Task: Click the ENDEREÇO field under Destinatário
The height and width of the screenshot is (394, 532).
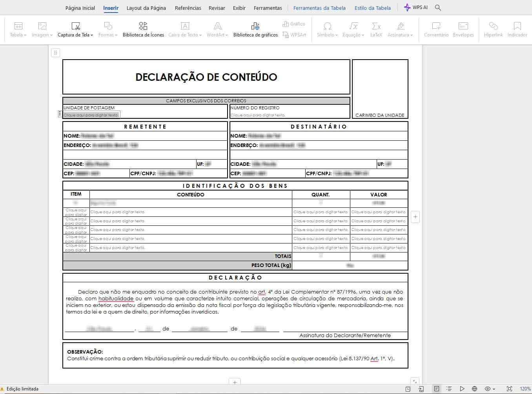Action: [319, 145]
